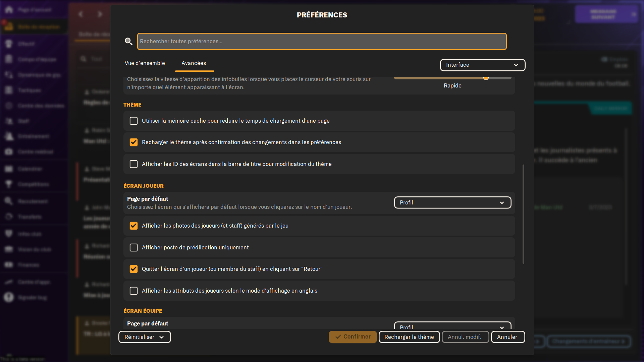This screenshot has width=644, height=362.
Task: Click the Message suivant button behind the dialog
Action: coord(606,14)
